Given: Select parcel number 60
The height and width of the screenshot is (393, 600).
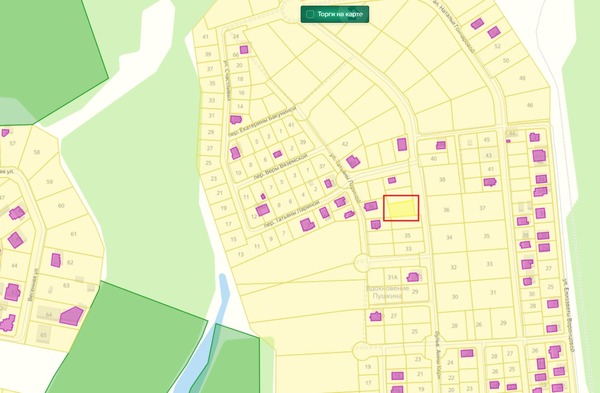Looking at the screenshot, I should coord(61,205).
